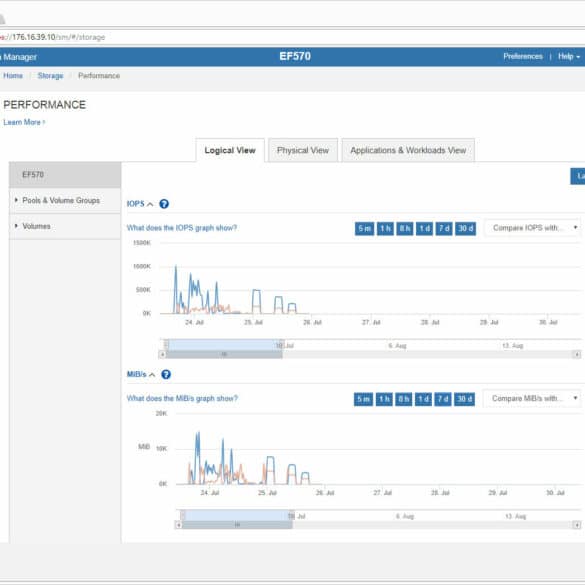Set IOPS graph range to 8h
Viewport: 585px width, 585px height.
click(405, 228)
